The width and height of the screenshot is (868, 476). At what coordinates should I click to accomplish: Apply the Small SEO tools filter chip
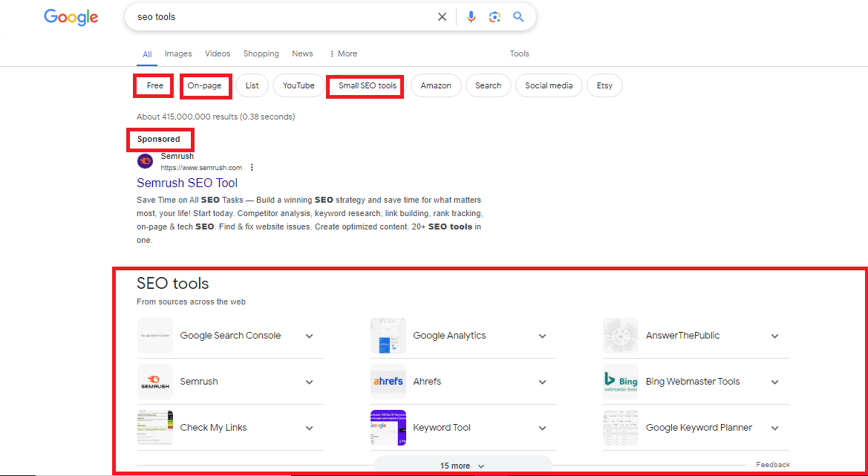point(368,86)
